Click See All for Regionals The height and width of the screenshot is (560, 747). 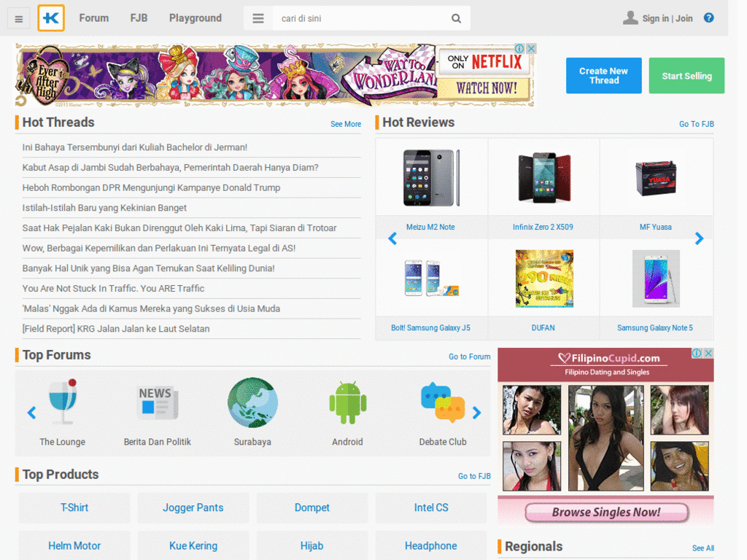click(x=703, y=548)
